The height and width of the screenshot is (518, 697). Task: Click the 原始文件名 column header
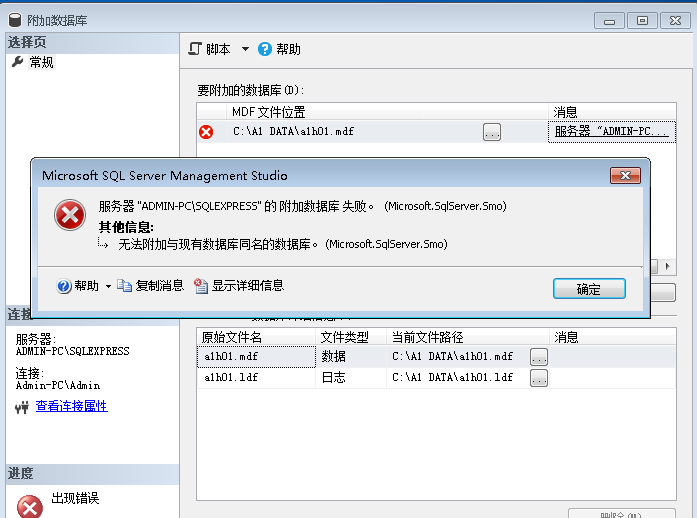click(256, 337)
